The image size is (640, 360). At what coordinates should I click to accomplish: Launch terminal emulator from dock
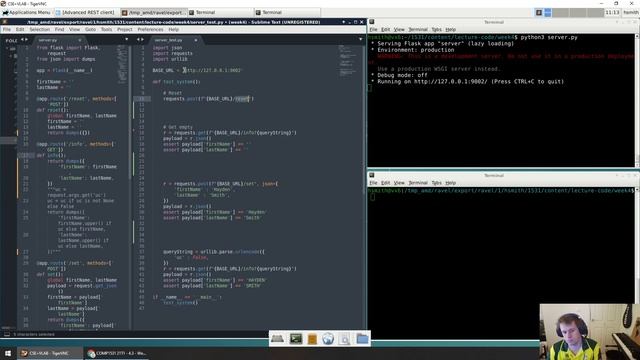296,339
